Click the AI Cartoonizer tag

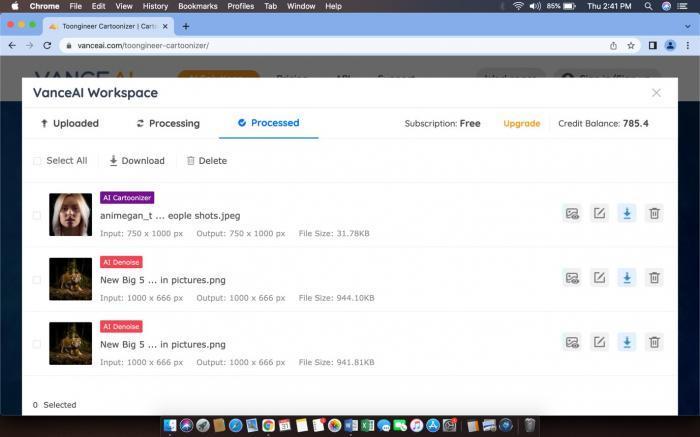click(x=127, y=198)
